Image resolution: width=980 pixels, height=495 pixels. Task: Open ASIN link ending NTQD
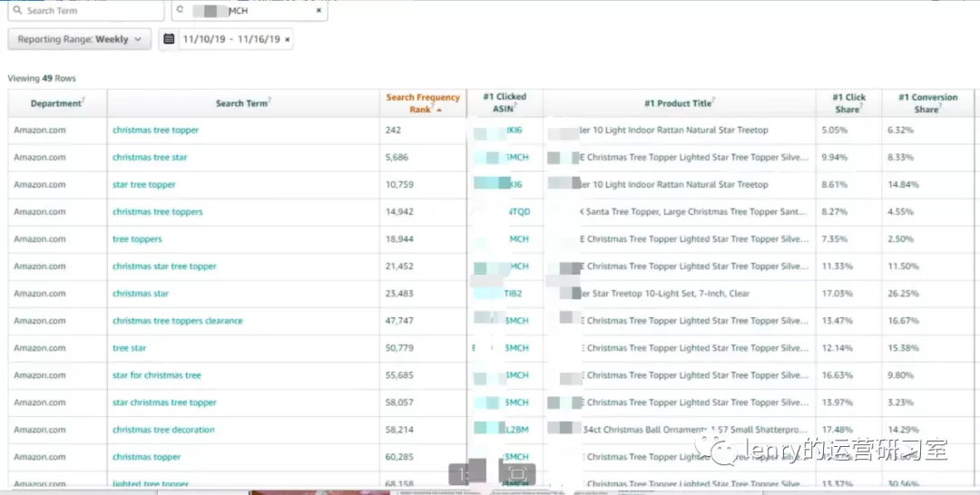pos(519,211)
